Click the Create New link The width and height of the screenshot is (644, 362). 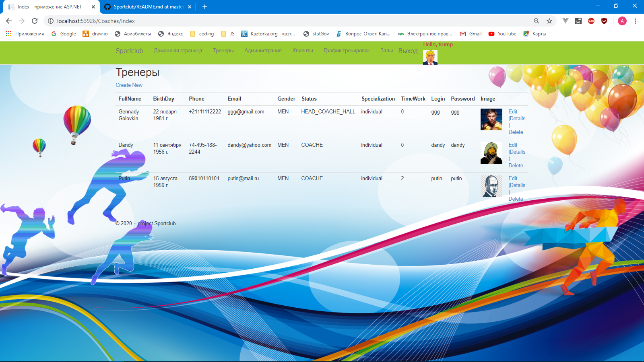[129, 85]
